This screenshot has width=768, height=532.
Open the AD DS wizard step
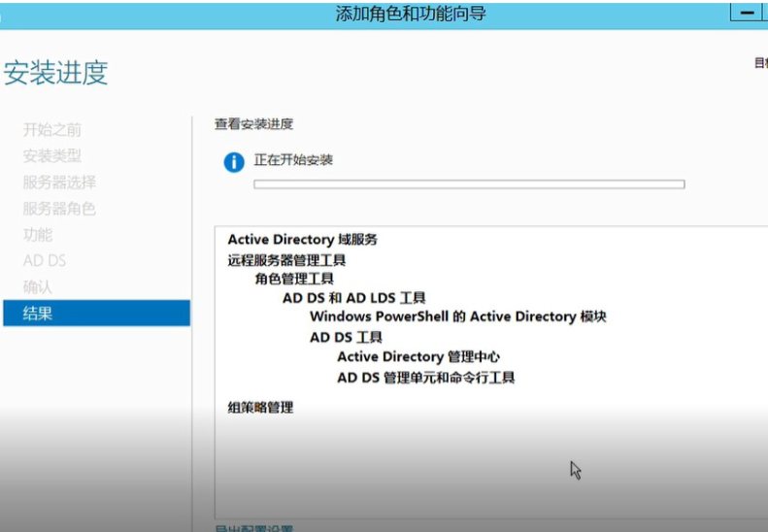45,261
